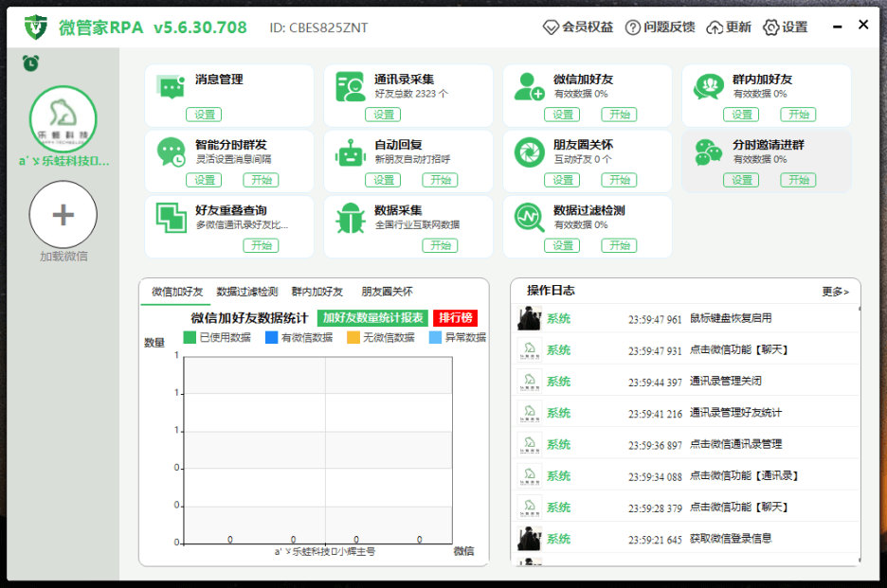Click the 加载微信 plus circle

63,215
